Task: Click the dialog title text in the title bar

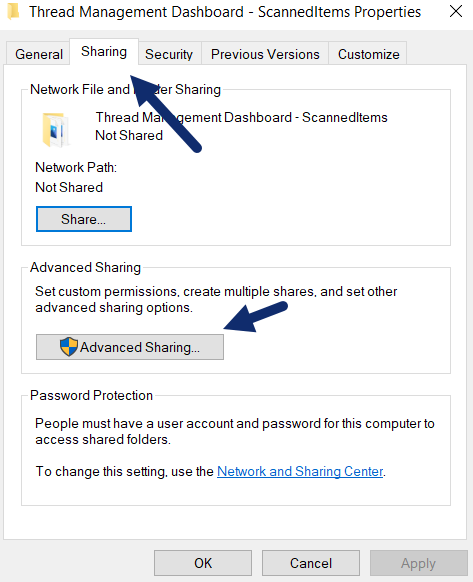Action: pyautogui.click(x=225, y=12)
